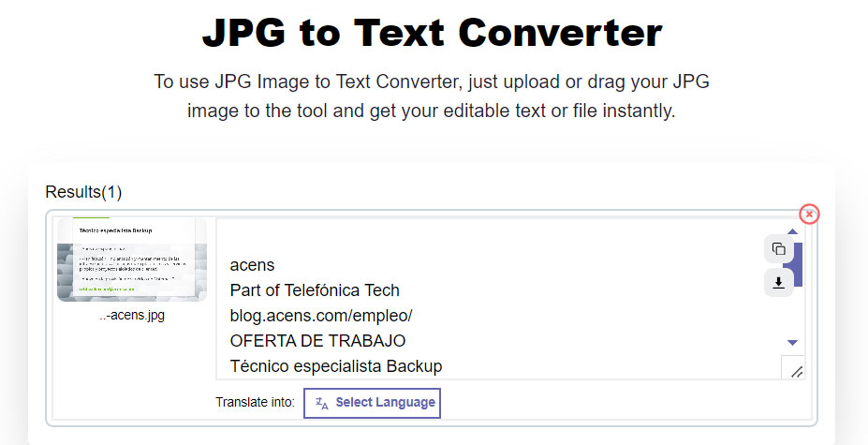The height and width of the screenshot is (445, 868).
Task: Click the 'Results(1)' heading
Action: click(83, 192)
